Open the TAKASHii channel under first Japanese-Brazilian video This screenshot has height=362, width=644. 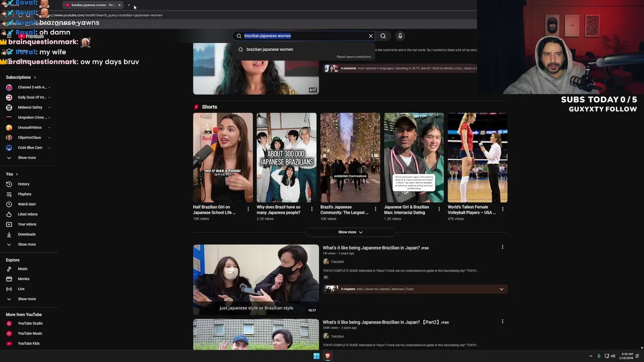coord(337,262)
